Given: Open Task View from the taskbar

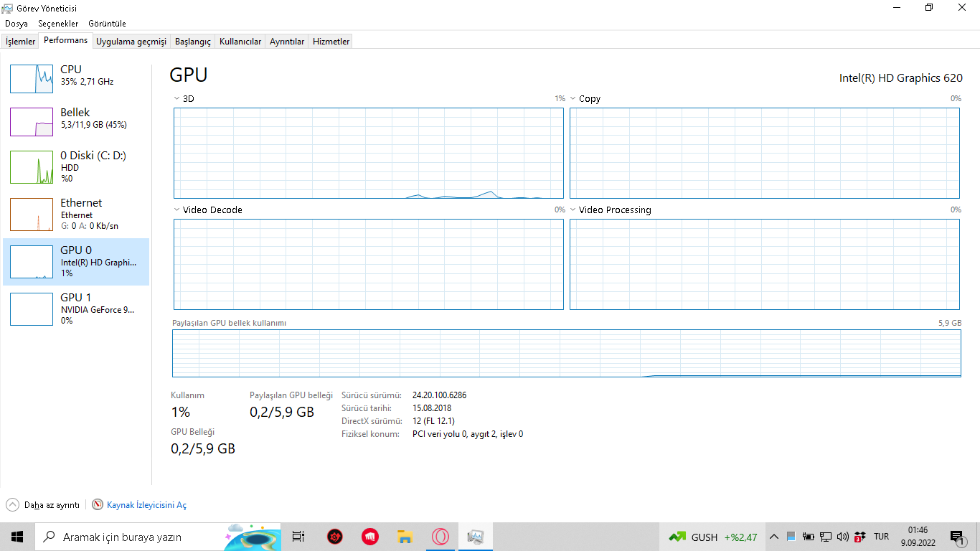Looking at the screenshot, I should [298, 537].
